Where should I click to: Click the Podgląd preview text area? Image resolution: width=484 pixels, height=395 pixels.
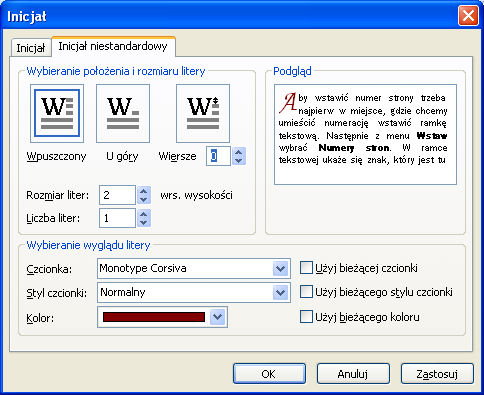point(365,134)
